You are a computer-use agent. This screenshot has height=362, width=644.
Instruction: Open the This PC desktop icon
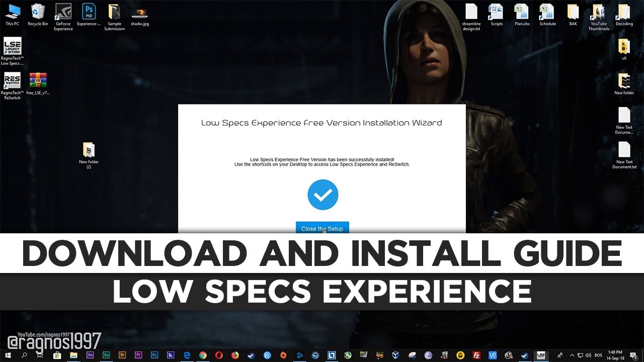point(13,14)
